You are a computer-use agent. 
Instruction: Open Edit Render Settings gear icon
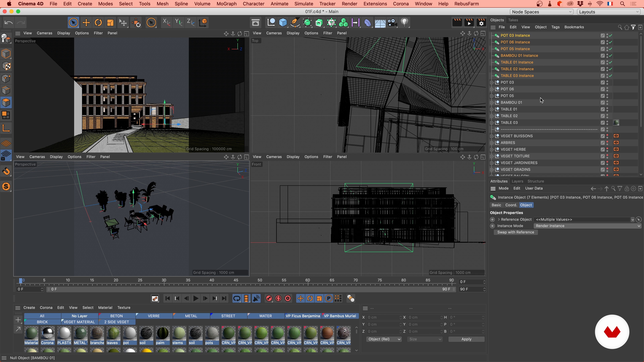click(481, 23)
